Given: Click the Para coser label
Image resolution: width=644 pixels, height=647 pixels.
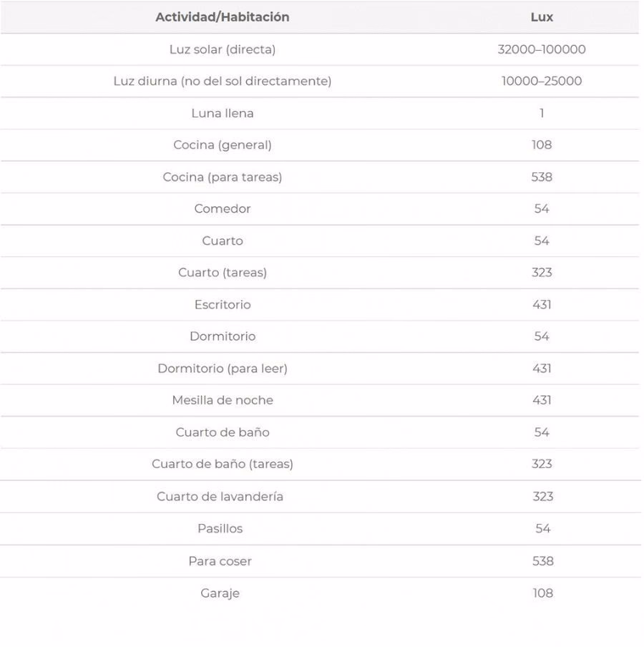Looking at the screenshot, I should tap(220, 561).
